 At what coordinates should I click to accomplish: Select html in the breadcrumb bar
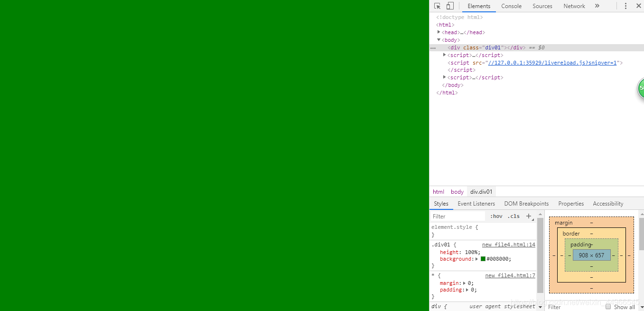pos(439,192)
